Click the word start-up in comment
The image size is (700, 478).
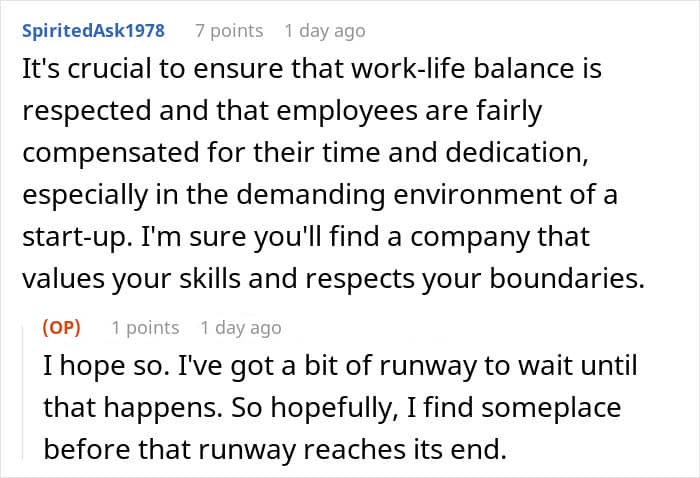pos(77,237)
